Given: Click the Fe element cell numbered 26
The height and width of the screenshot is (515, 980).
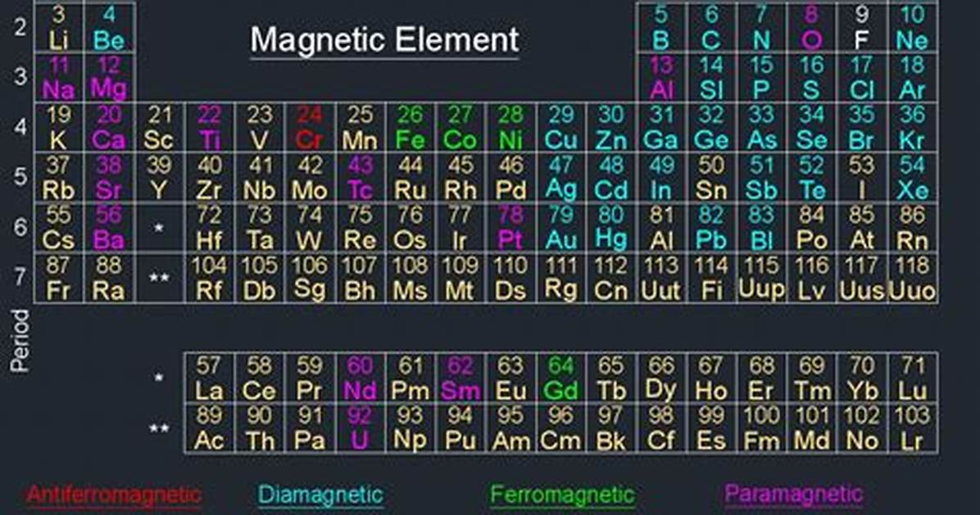Looking at the screenshot, I should pos(411,128).
